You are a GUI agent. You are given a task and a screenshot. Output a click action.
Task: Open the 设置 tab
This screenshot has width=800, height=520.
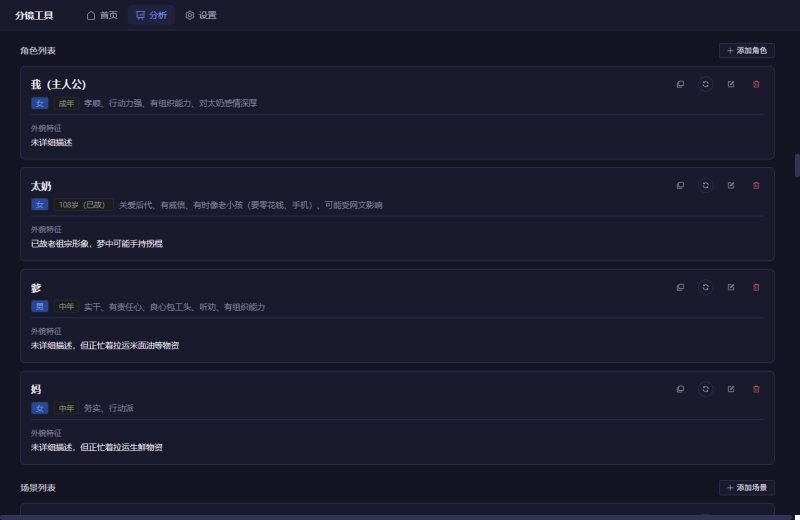(200, 15)
